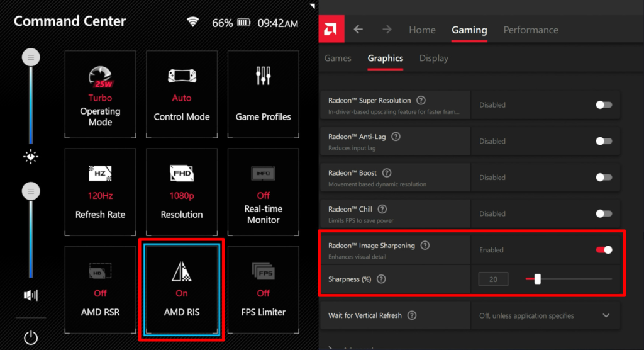Screen dimensions: 644x350
Task: Click the Sharpness percentage slider track
Action: (x=579, y=279)
